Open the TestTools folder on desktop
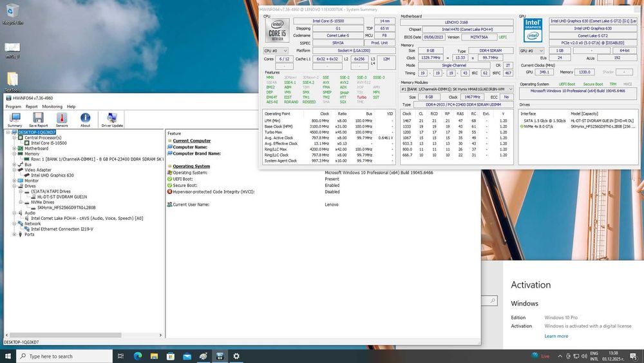Image resolution: width=644 pixels, height=363 pixels. [12, 81]
